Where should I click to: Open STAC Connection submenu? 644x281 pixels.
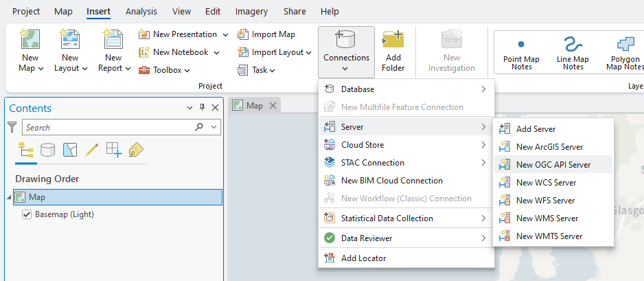[406, 163]
